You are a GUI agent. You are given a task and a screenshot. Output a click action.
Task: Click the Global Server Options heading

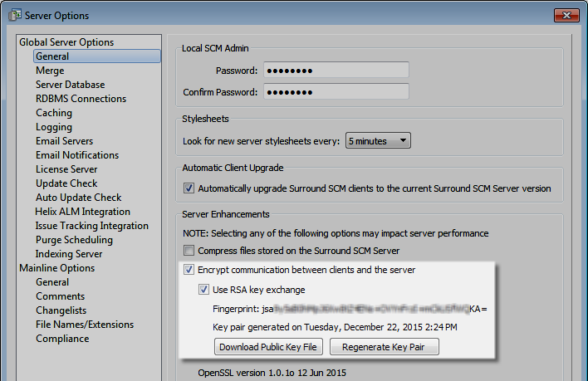66,42
